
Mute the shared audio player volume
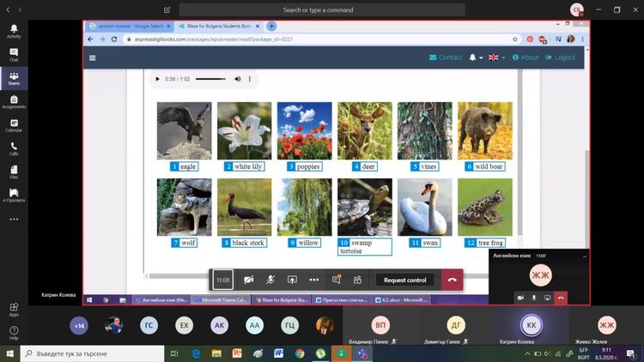(x=238, y=79)
